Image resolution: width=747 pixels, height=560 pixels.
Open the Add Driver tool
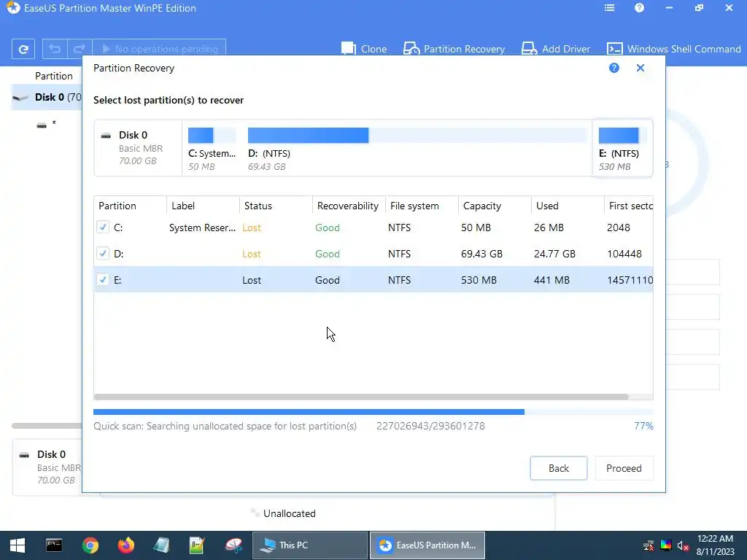[x=555, y=49]
